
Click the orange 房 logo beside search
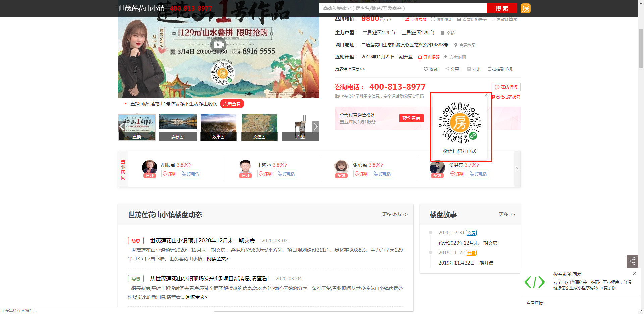pyautogui.click(x=525, y=8)
